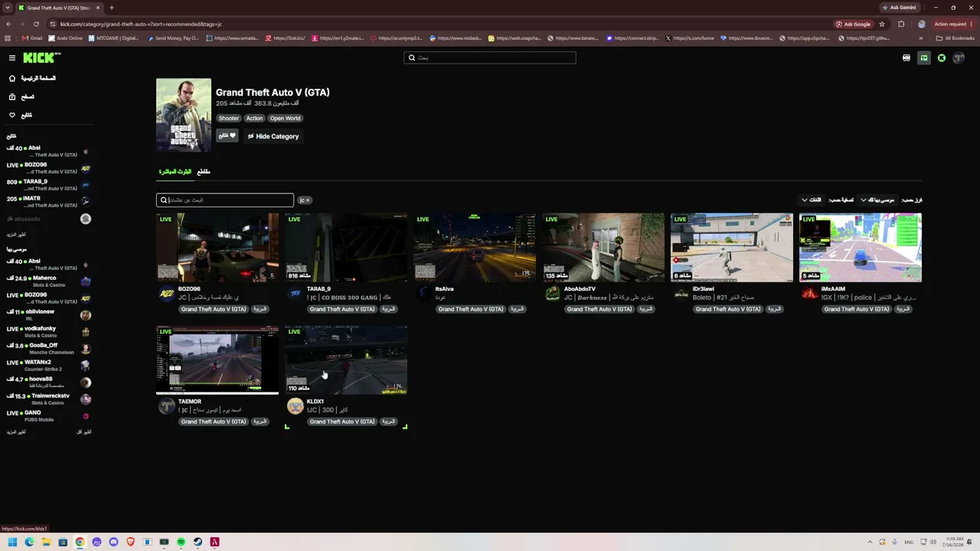Screen dimensions: 980x551
Task: Open Gmail bookmark
Action: pos(32,38)
